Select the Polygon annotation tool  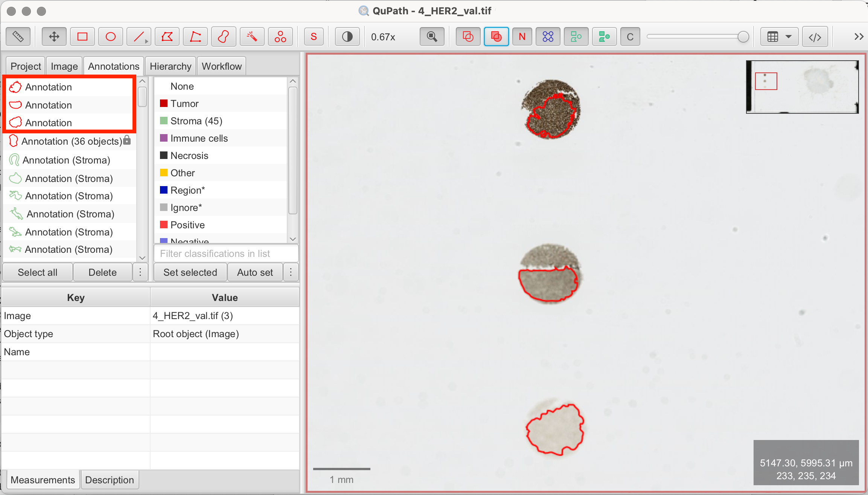[x=167, y=37]
